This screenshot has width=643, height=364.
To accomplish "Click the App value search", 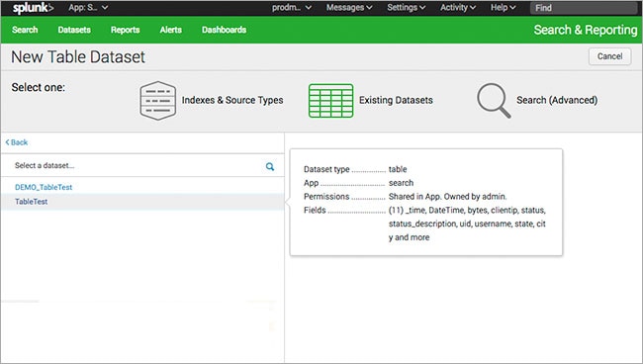I will (x=401, y=183).
